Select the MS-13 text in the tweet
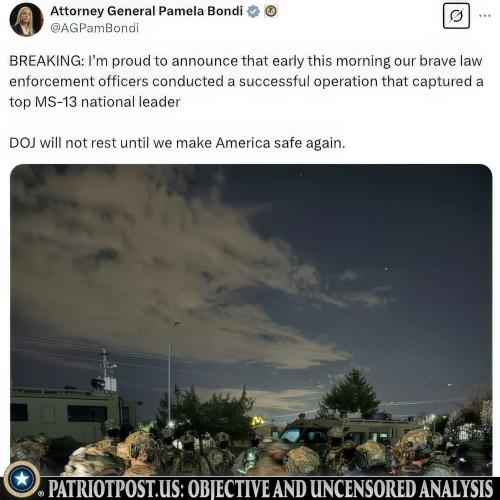Screen dimensions: 500x500 (x=56, y=102)
